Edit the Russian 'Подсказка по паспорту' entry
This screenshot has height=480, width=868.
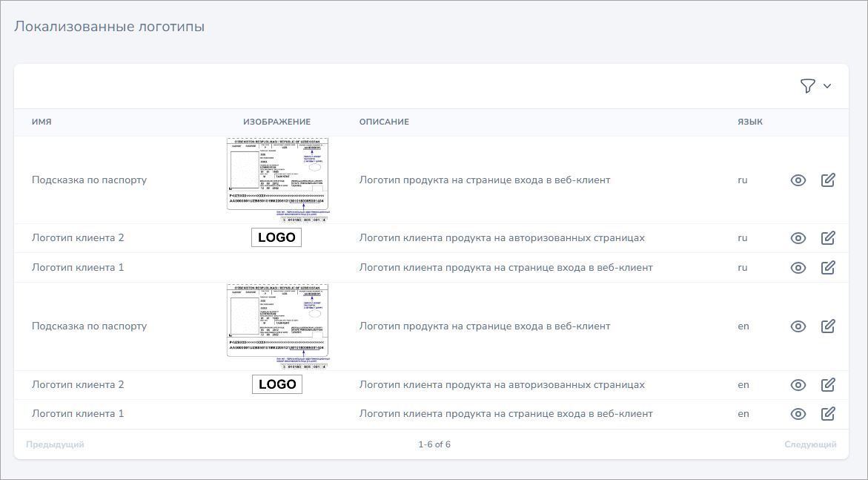(828, 180)
